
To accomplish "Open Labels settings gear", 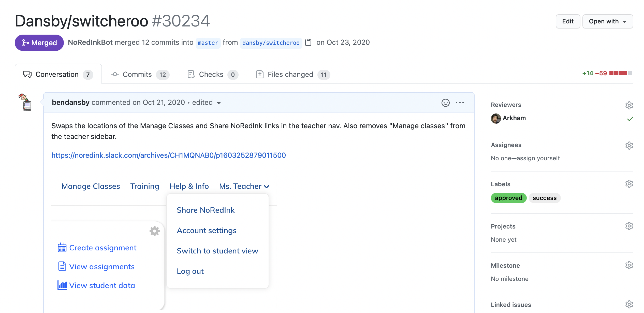I will pos(629,184).
